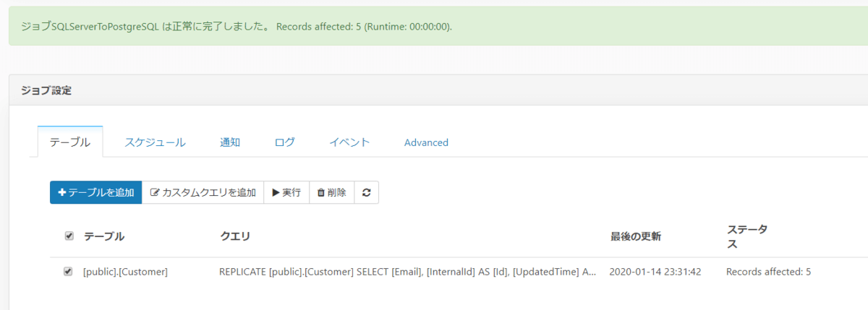Click the [public].[Customer] table name
The height and width of the screenshot is (310, 868).
pos(125,272)
